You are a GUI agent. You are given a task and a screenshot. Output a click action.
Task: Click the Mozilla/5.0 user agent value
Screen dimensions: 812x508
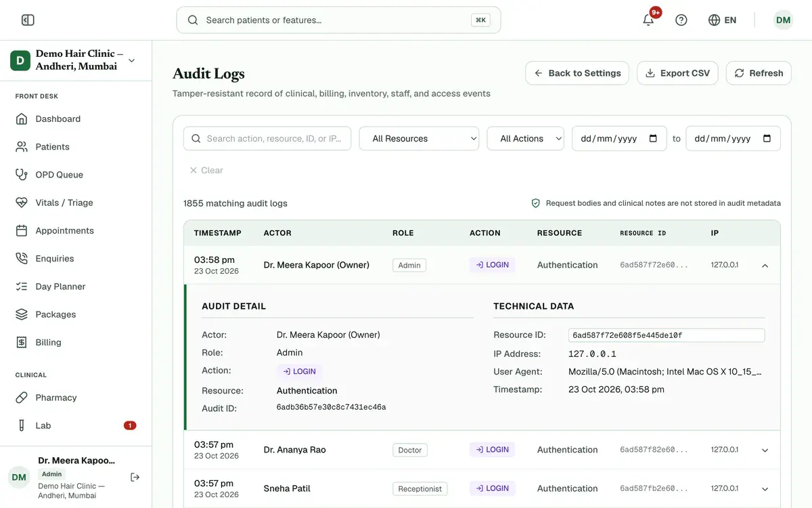[665, 372]
